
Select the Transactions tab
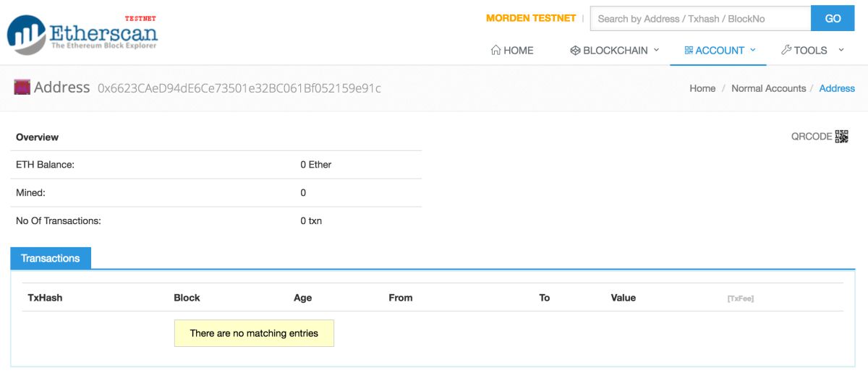click(51, 258)
